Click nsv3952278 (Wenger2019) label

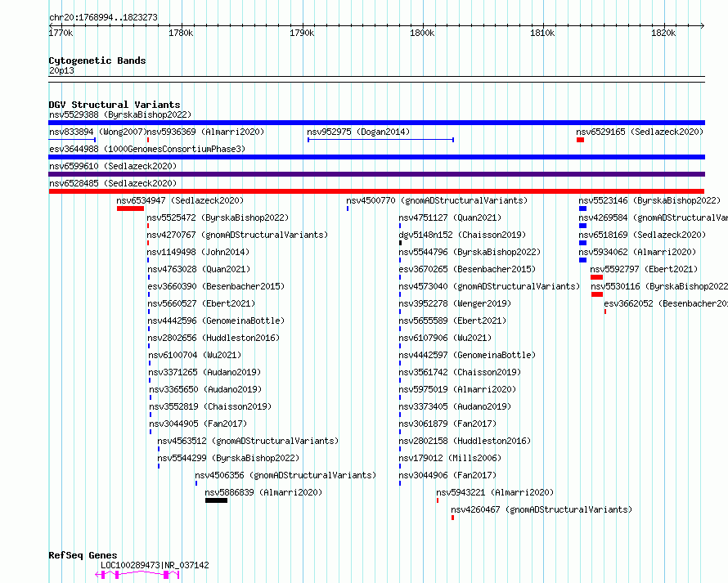(455, 303)
